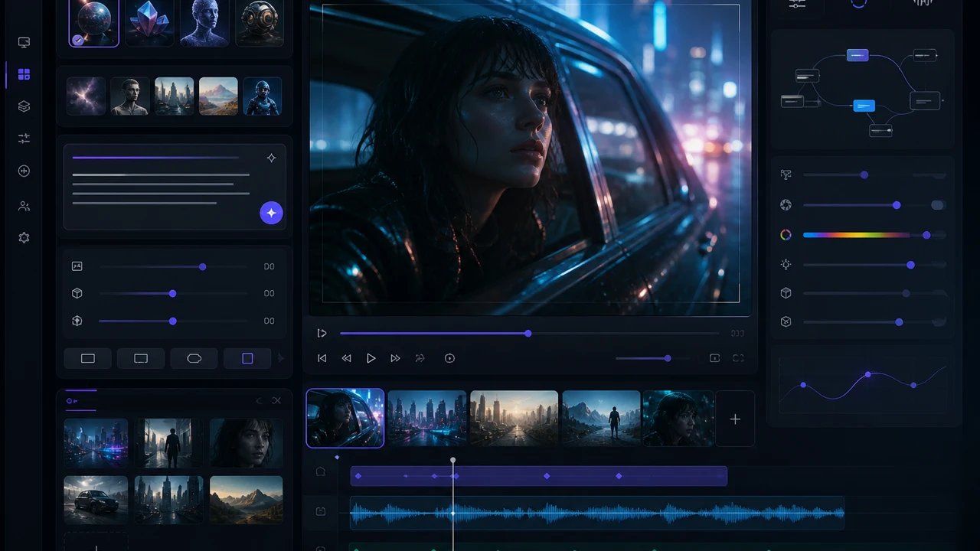Add a new clip with the plus tile
This screenshot has height=551, width=980.
[735, 419]
